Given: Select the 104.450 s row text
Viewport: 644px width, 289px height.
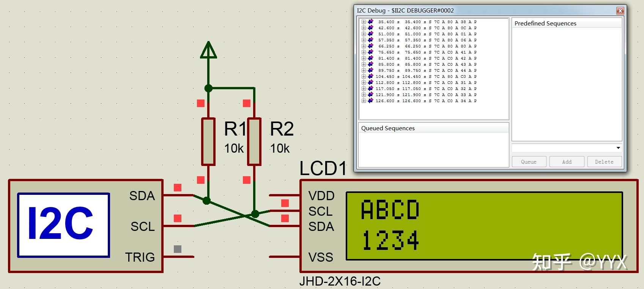Looking at the screenshot, I should pyautogui.click(x=426, y=77).
